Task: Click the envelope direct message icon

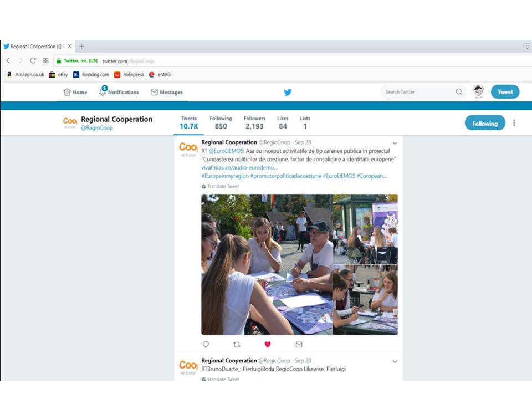Action: click(x=299, y=344)
